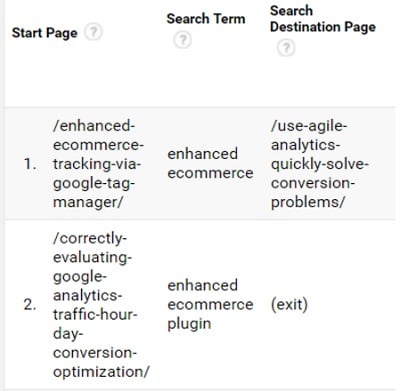The height and width of the screenshot is (391, 400).
Task: Open the help tooltip beside Start Page
Action: 93,32
